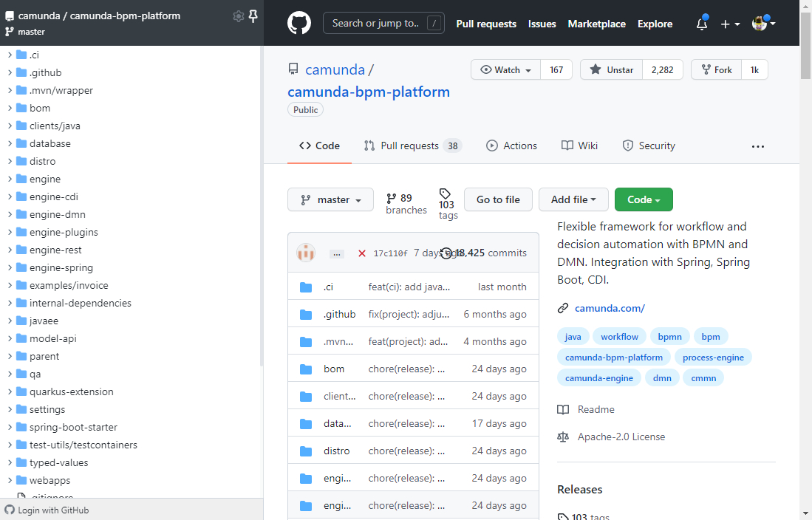
Task: Switch to the Wiki tab
Action: (579, 146)
